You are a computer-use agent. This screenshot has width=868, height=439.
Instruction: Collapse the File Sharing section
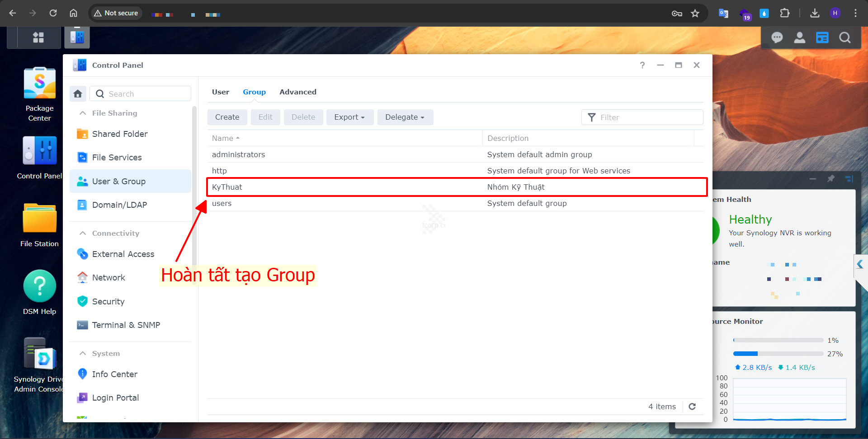click(83, 113)
